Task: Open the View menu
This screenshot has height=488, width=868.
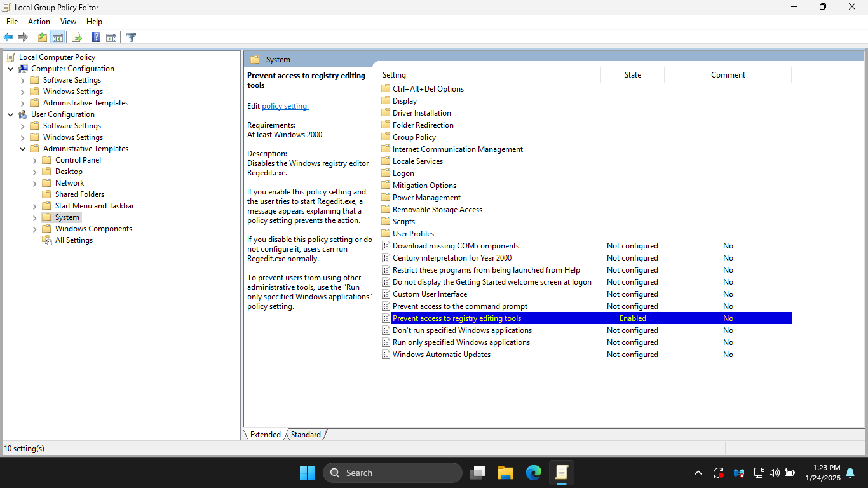Action: [68, 22]
